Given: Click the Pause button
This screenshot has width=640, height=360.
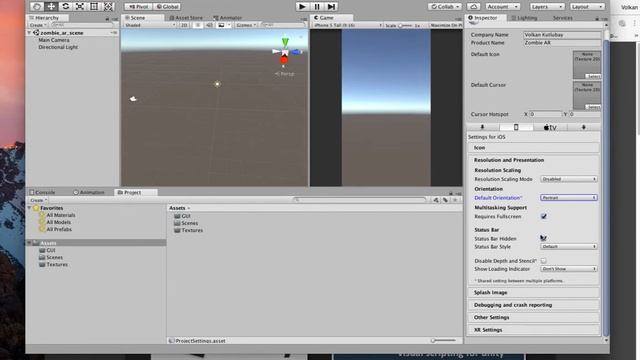Looking at the screenshot, I should coord(317,7).
